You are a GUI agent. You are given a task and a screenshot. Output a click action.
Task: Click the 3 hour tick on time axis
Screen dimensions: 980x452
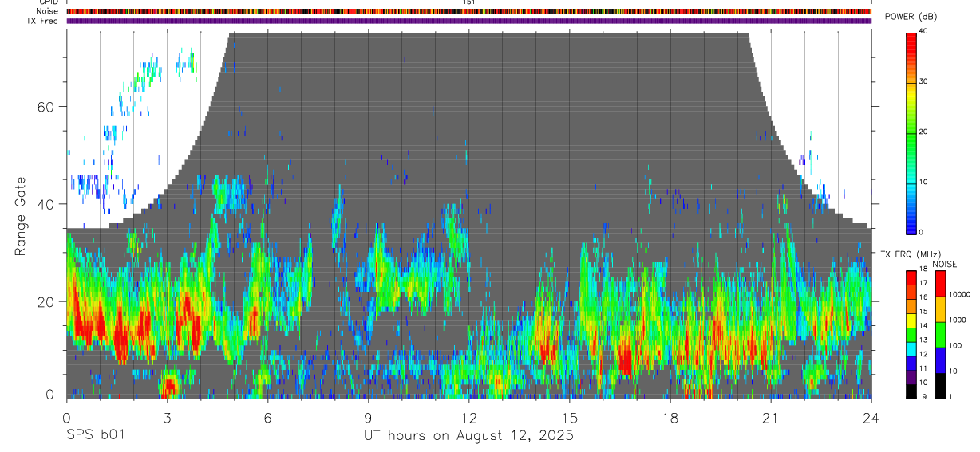click(x=167, y=418)
